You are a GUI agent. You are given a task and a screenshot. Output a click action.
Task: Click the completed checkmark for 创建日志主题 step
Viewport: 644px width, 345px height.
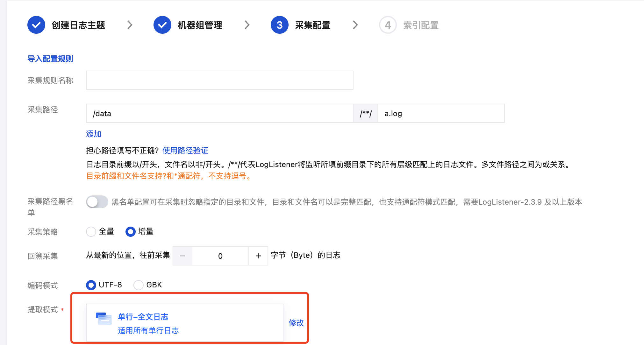tap(36, 25)
